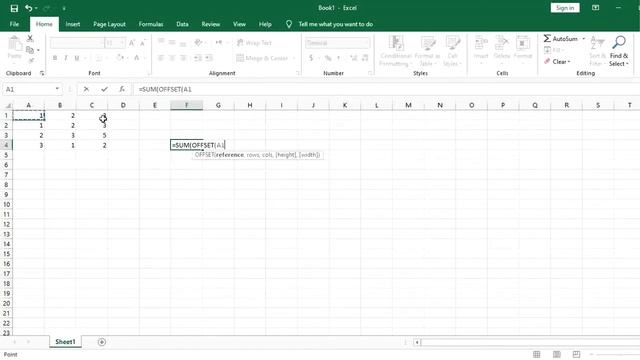This screenshot has height=360, width=640.
Task: Click the Format Painter brush icon
Action: coord(31,60)
